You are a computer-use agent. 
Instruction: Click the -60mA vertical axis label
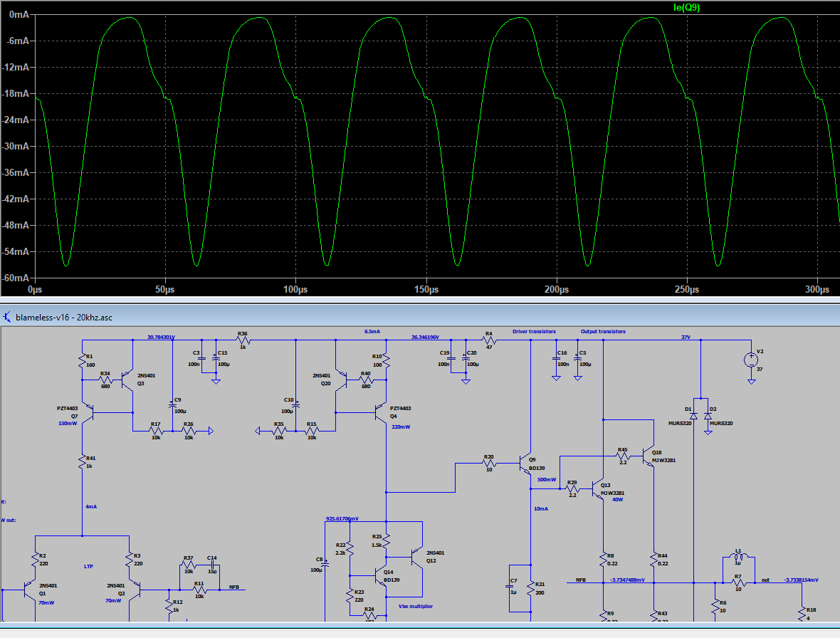click(x=16, y=278)
